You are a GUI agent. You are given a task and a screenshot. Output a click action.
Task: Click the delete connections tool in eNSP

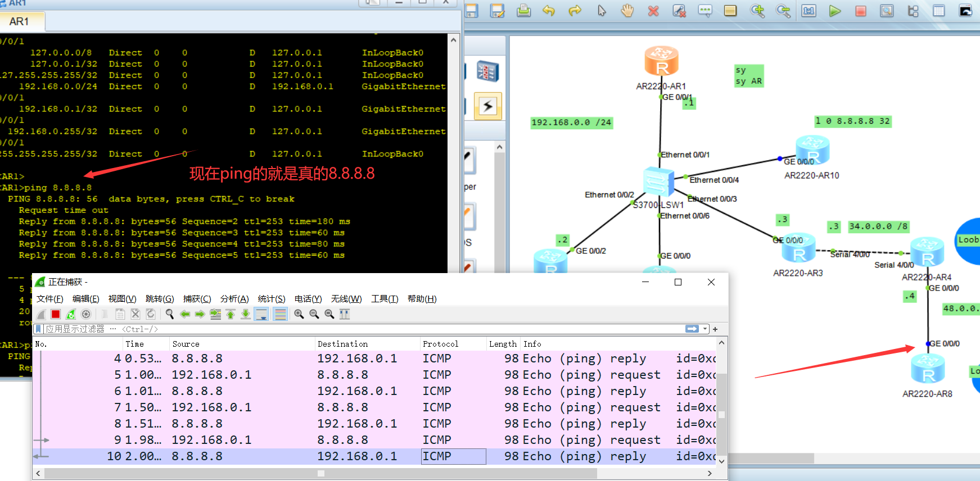click(679, 10)
